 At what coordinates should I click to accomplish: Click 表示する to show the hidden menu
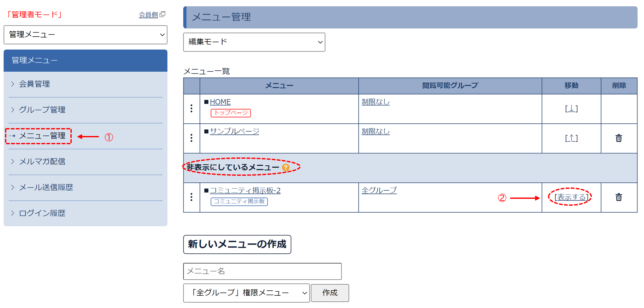(571, 197)
